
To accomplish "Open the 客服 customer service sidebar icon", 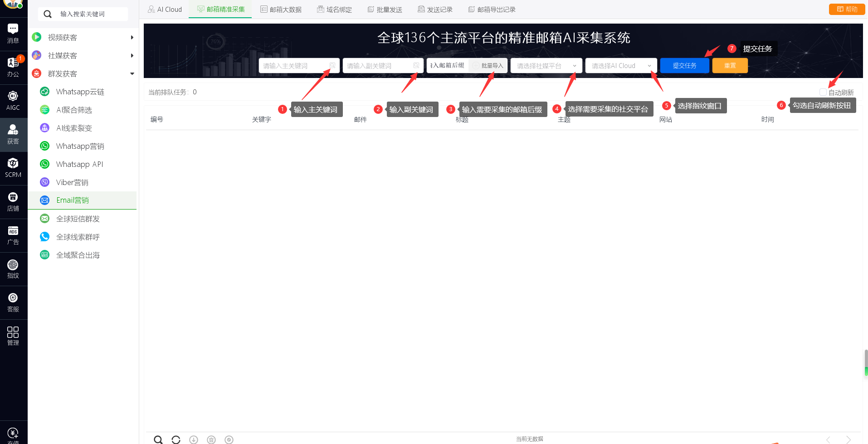I will [13, 303].
